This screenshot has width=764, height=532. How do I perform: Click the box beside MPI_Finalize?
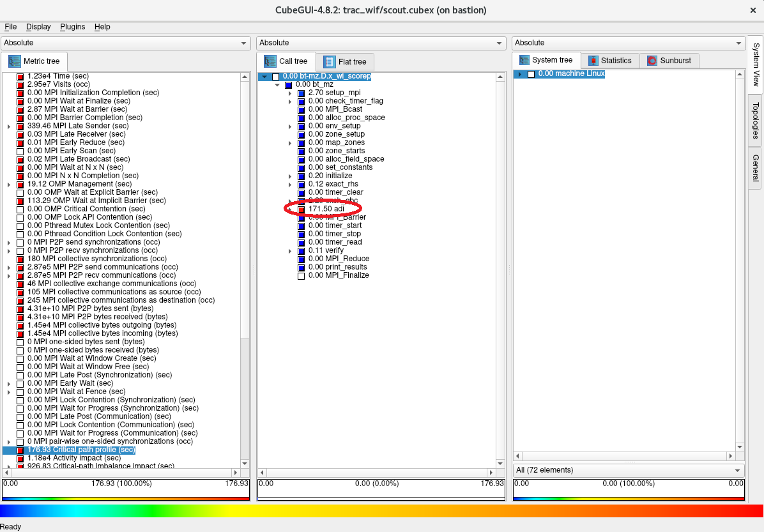pos(301,276)
